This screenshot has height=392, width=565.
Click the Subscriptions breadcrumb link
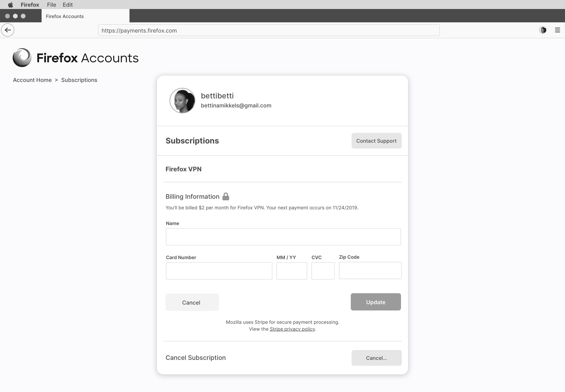pyautogui.click(x=79, y=80)
